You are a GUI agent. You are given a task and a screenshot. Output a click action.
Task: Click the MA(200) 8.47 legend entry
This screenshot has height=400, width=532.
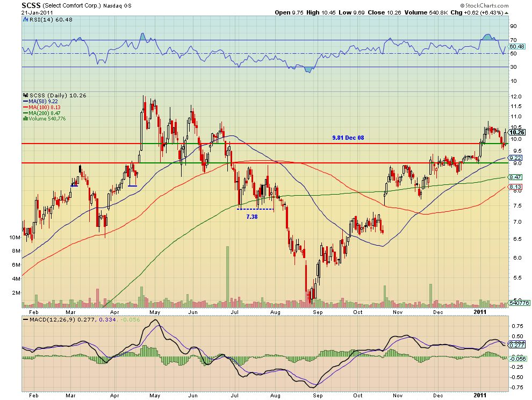click(x=42, y=113)
